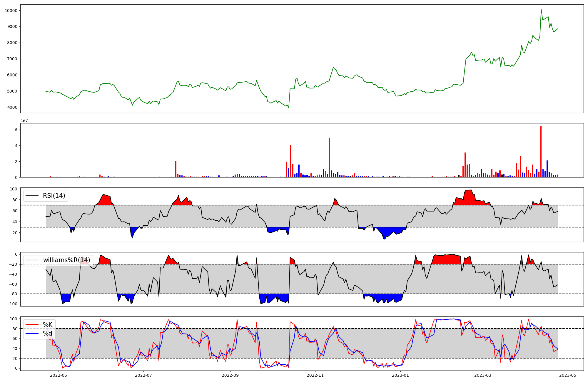Click the 4000 price axis tick label
This screenshot has height=382, width=588.
point(12,107)
